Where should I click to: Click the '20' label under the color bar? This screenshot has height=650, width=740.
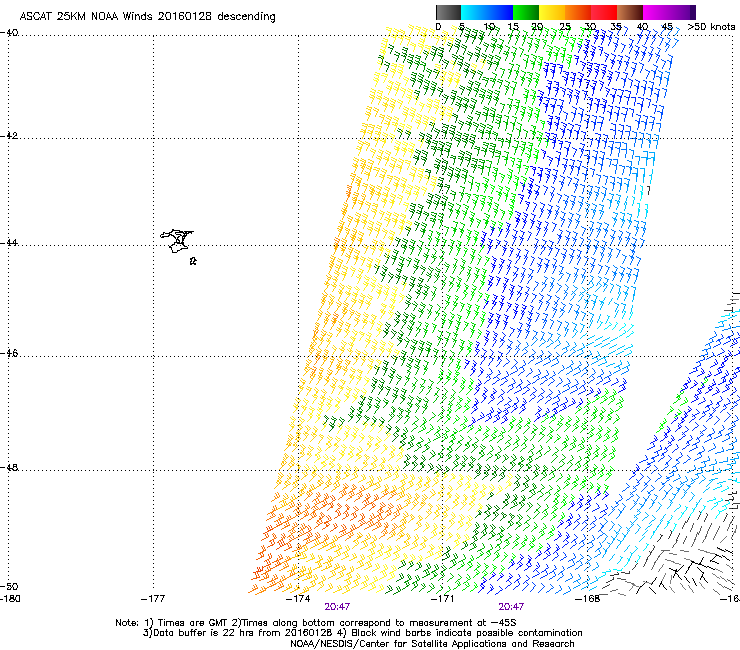coord(538,27)
